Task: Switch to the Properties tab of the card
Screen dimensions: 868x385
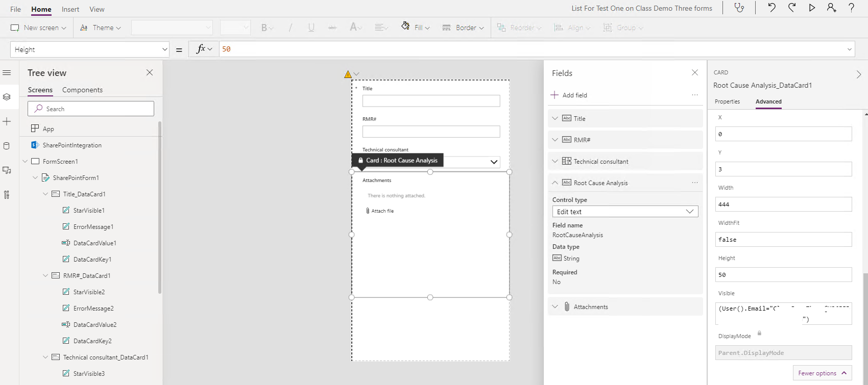Action: pyautogui.click(x=727, y=101)
